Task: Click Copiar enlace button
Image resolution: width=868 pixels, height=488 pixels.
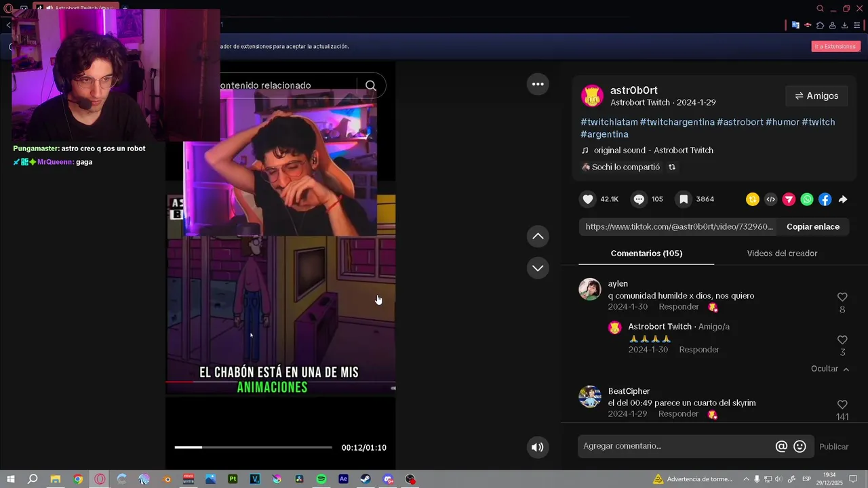Action: click(x=813, y=227)
